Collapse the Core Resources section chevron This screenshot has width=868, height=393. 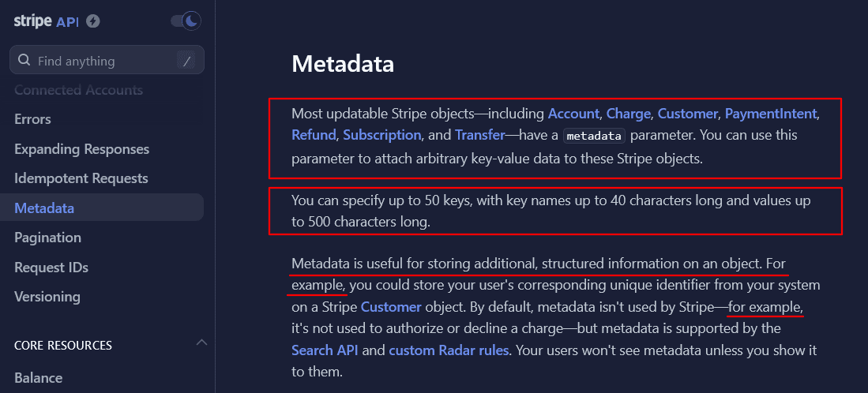point(201,342)
